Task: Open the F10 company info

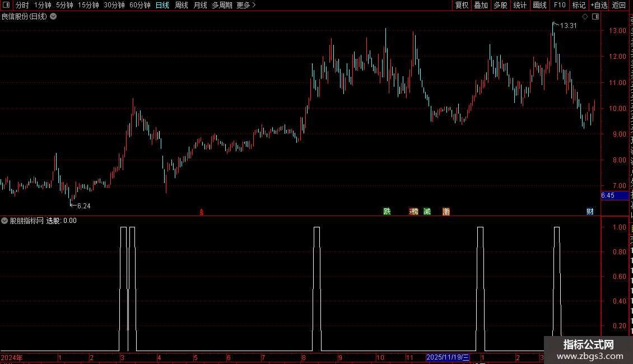Action: coord(560,5)
